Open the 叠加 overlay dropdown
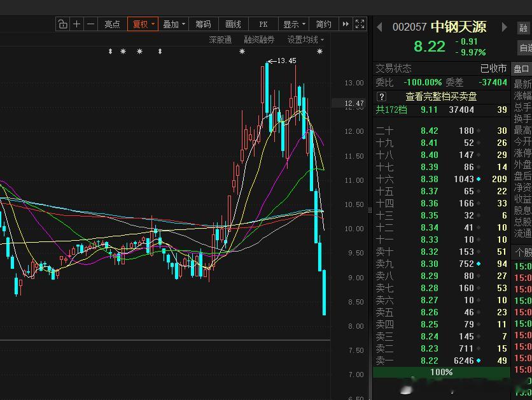532x400 pixels. [x=174, y=24]
